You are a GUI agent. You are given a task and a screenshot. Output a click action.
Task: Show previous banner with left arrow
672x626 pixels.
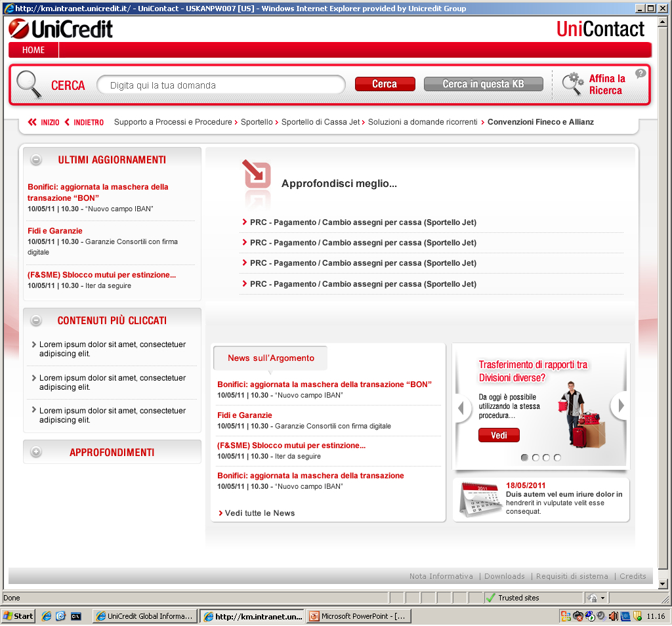pyautogui.click(x=461, y=407)
